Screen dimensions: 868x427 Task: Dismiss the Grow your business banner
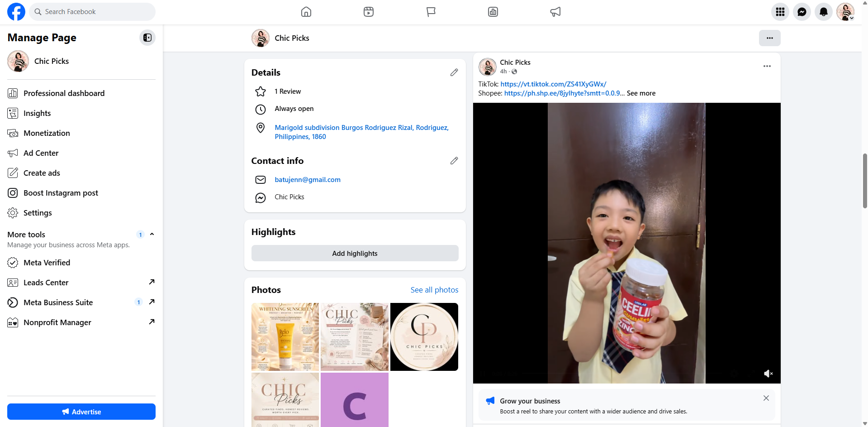coord(766,398)
